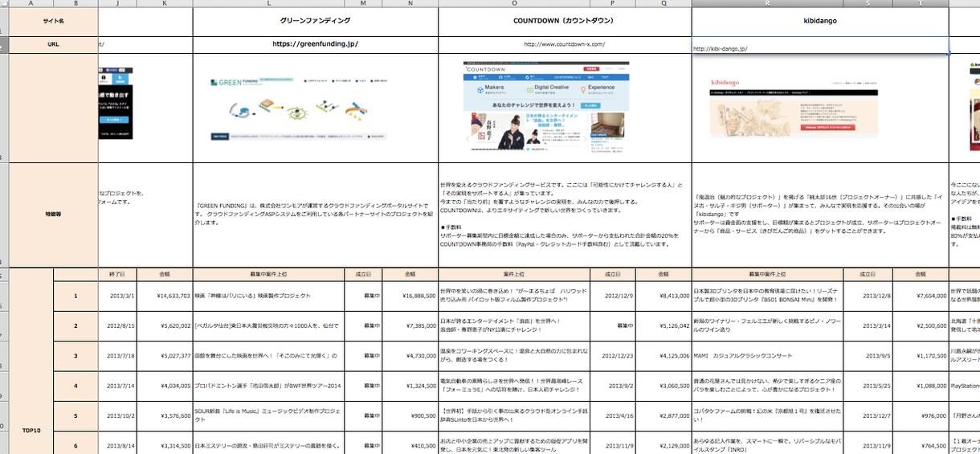The image size is (980, 454).
Task: Select column O header
Action: point(514,3)
